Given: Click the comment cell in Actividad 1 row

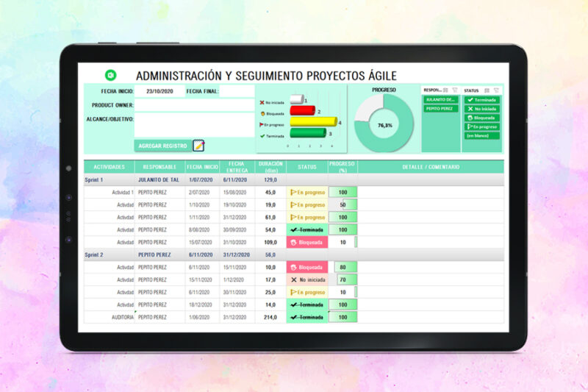Looking at the screenshot, I should (x=431, y=193).
